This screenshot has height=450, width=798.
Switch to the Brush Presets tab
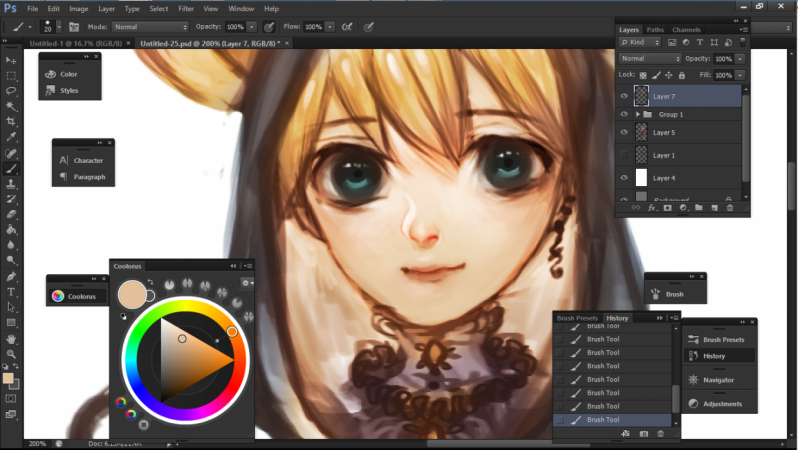point(577,318)
